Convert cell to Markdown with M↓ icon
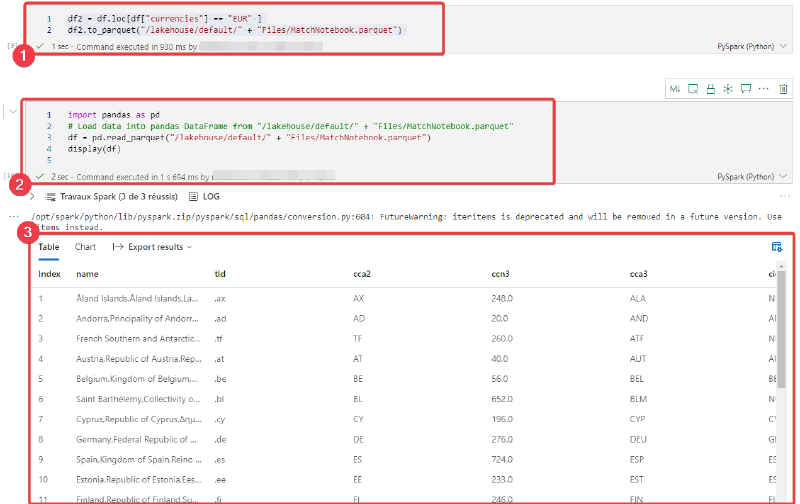 675,89
